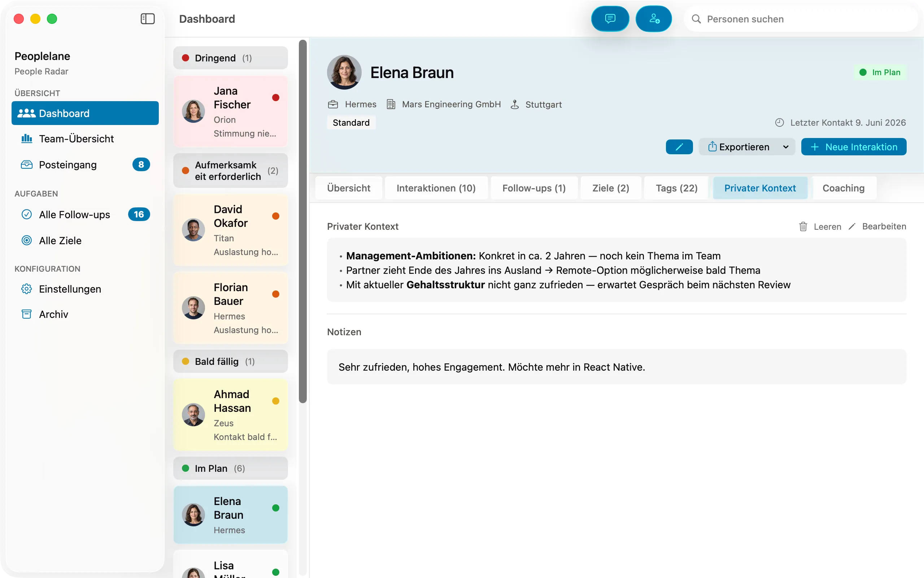Select the Florian Bauer card
Image resolution: width=924 pixels, height=578 pixels.
(230, 308)
